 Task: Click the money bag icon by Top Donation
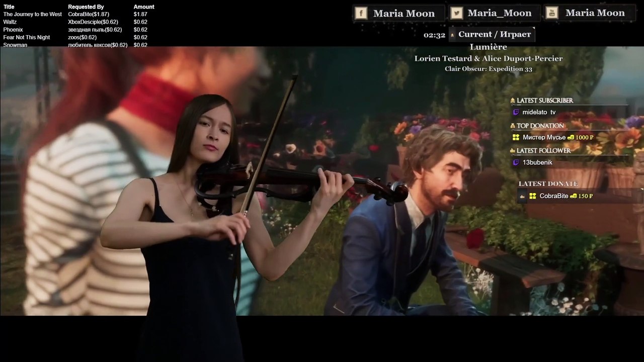coord(513,126)
